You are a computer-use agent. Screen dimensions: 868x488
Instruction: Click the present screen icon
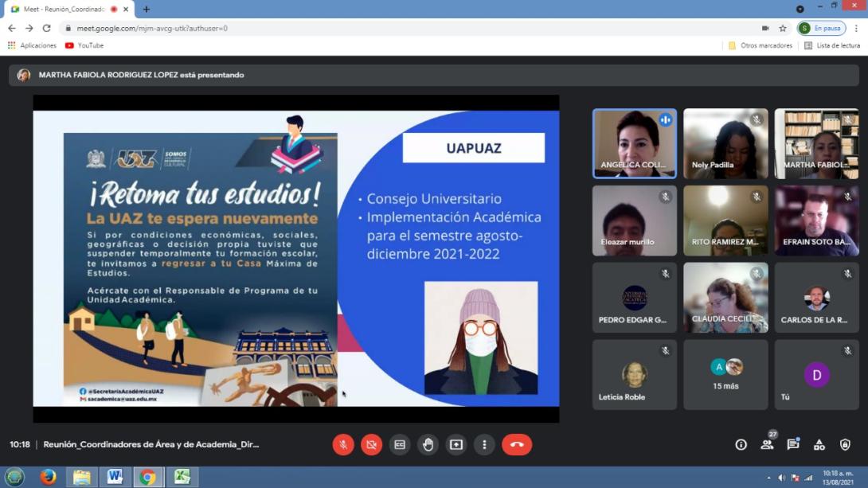456,444
